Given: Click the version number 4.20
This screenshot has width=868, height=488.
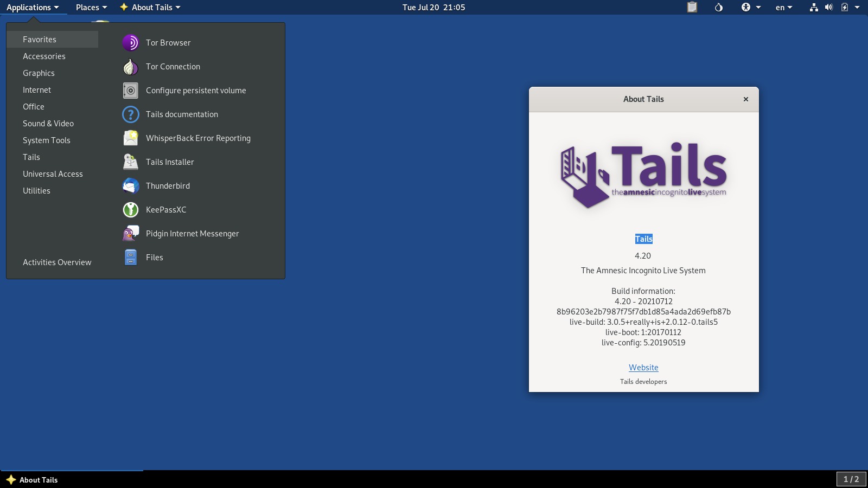Looking at the screenshot, I should 643,255.
